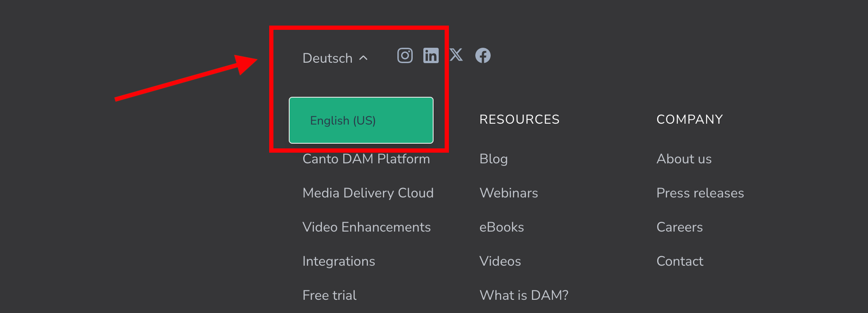This screenshot has height=313, width=868.
Task: Collapse the Deutsch language dropdown
Action: tap(335, 58)
